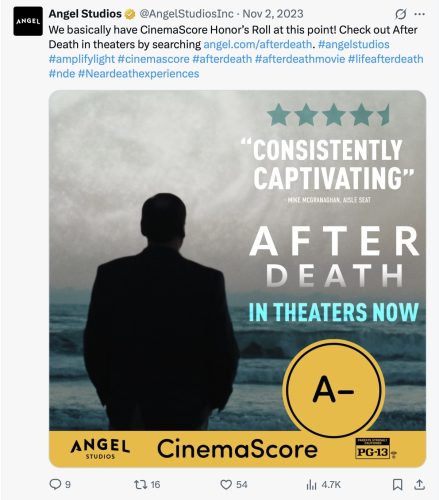Open the three-dot more options menu
Viewport: 439px width, 500px height.
[419, 14]
